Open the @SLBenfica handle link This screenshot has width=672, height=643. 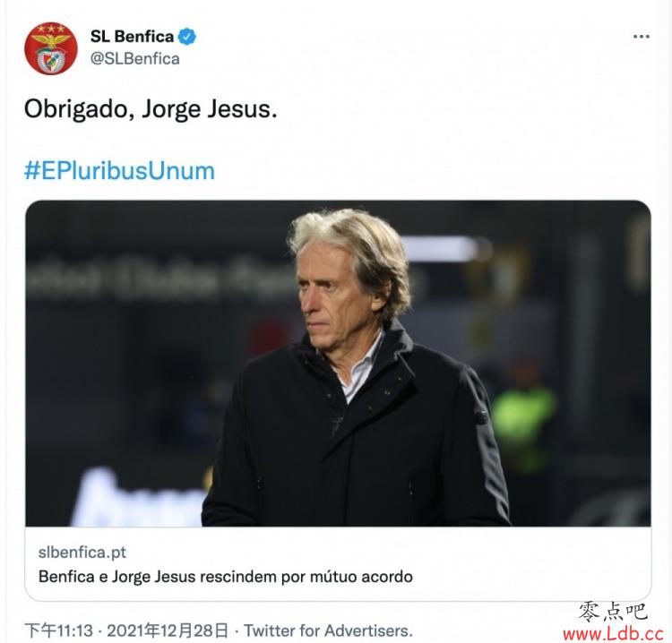[x=135, y=59]
